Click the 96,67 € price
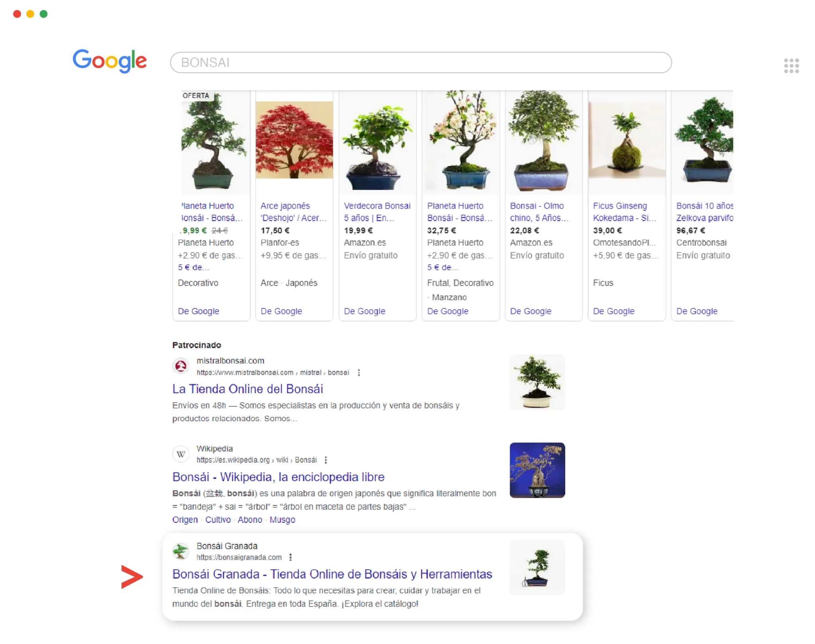 [690, 231]
